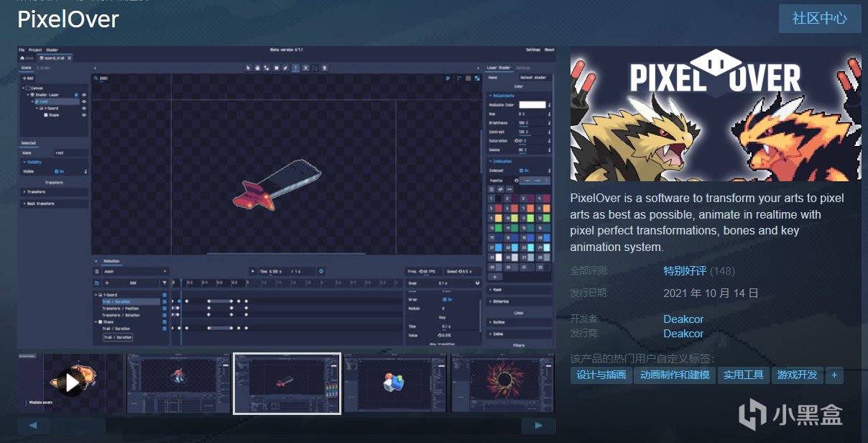Open the 特别好评 reviews link
The height and width of the screenshot is (443, 868).
pos(685,271)
